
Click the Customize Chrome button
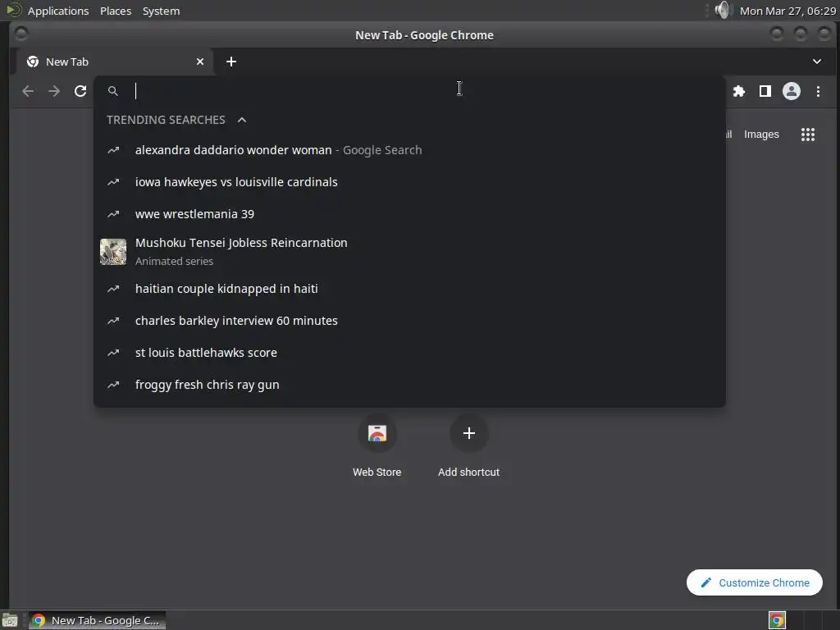pos(755,582)
